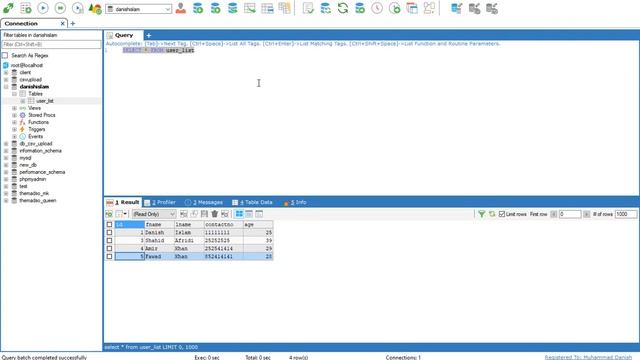Click the gray schema designer icon
The height and width of the screenshot is (360, 640).
point(429,8)
